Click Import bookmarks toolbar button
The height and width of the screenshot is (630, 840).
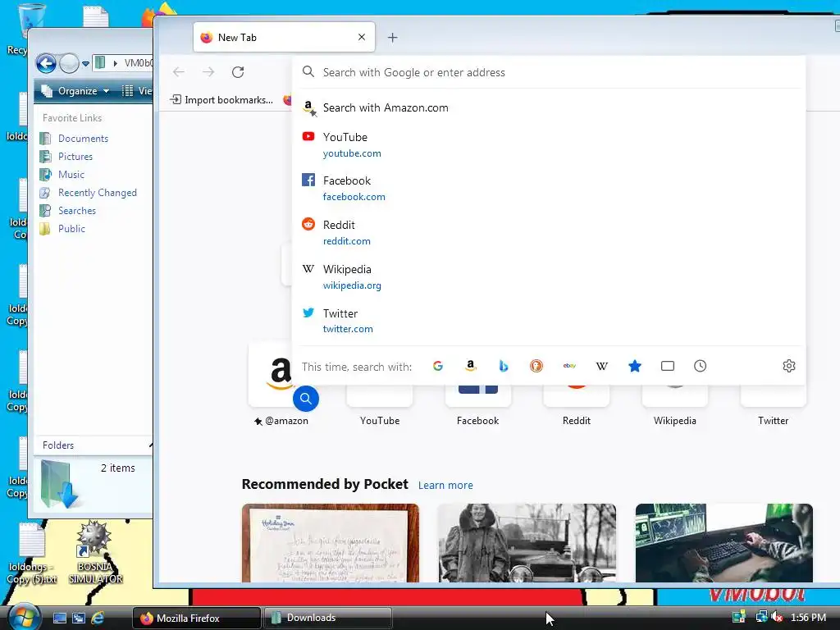click(221, 99)
